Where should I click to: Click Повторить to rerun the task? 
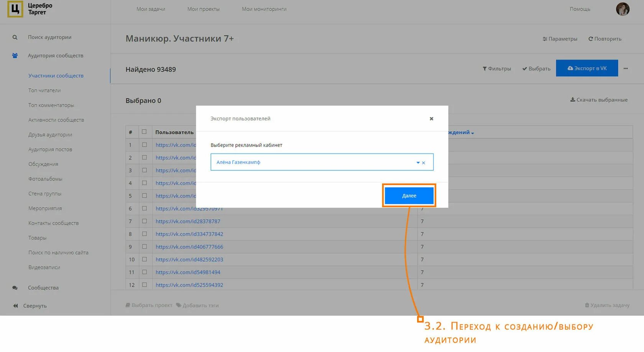pos(605,39)
